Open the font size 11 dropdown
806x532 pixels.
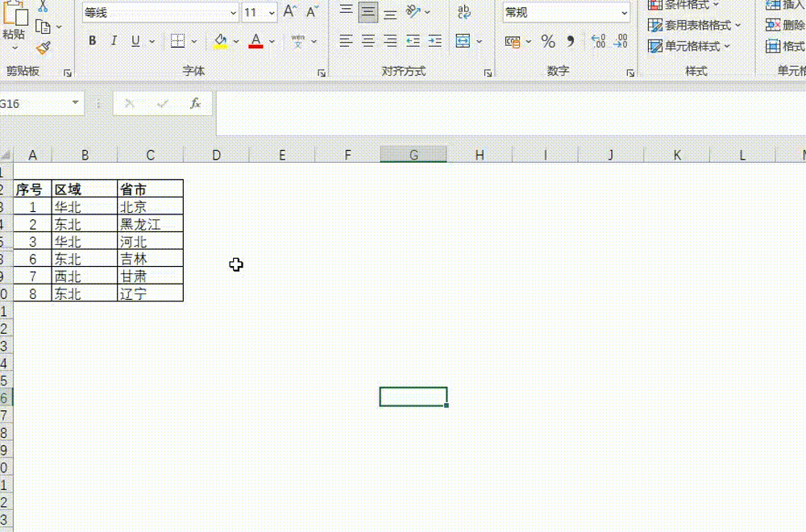(272, 12)
